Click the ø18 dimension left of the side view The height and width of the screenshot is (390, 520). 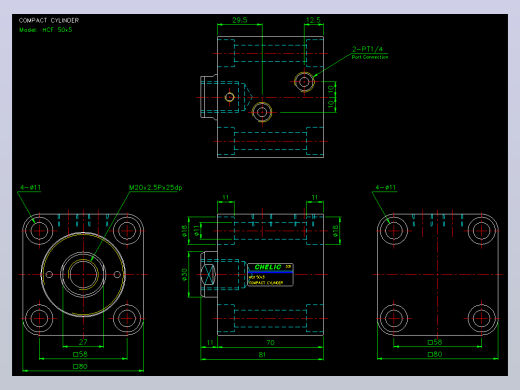(184, 231)
